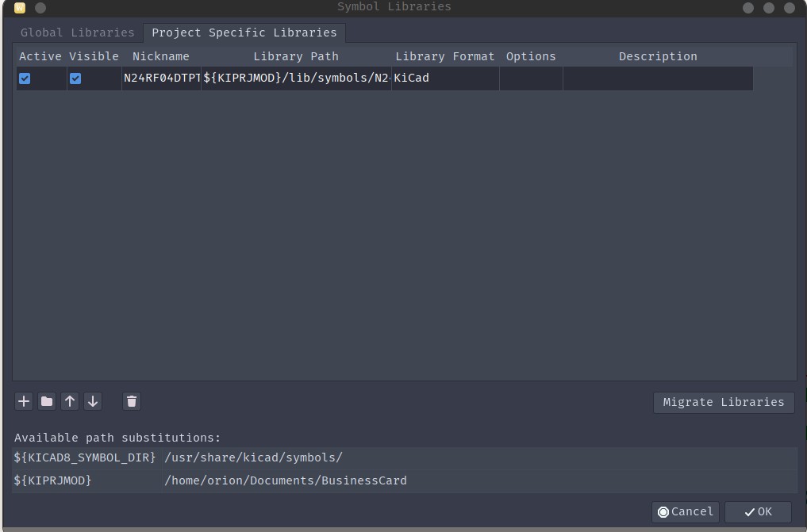Click the empty Description cell of the library
The image size is (807, 532).
(x=657, y=78)
